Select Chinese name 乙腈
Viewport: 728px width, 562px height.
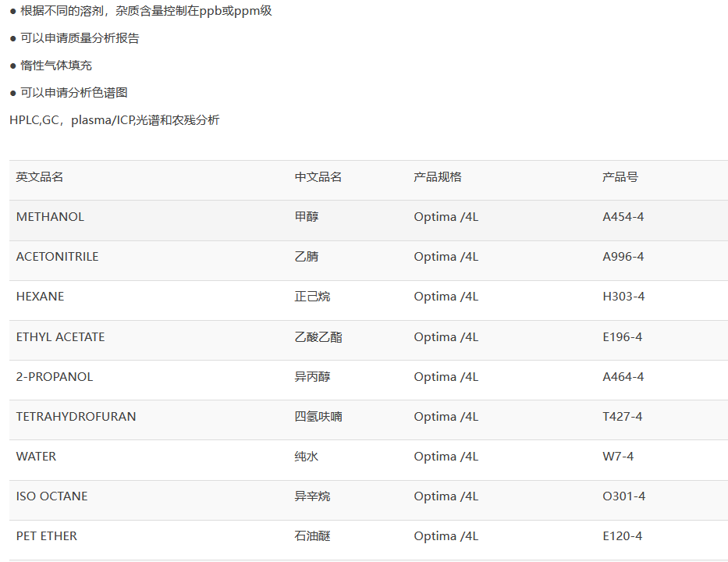307,257
